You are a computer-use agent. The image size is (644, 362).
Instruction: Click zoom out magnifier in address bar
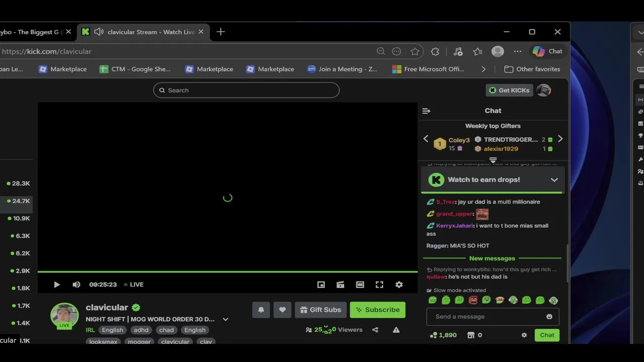point(381,51)
